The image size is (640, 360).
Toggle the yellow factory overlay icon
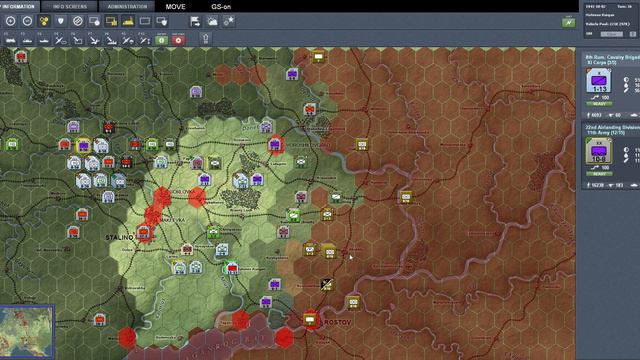(x=128, y=21)
